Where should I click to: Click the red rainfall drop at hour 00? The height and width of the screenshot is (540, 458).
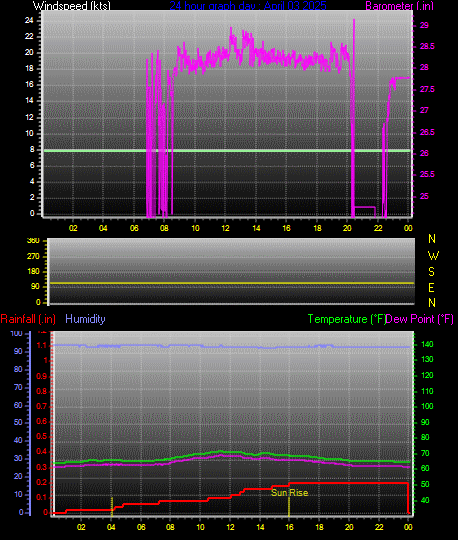coord(408,498)
